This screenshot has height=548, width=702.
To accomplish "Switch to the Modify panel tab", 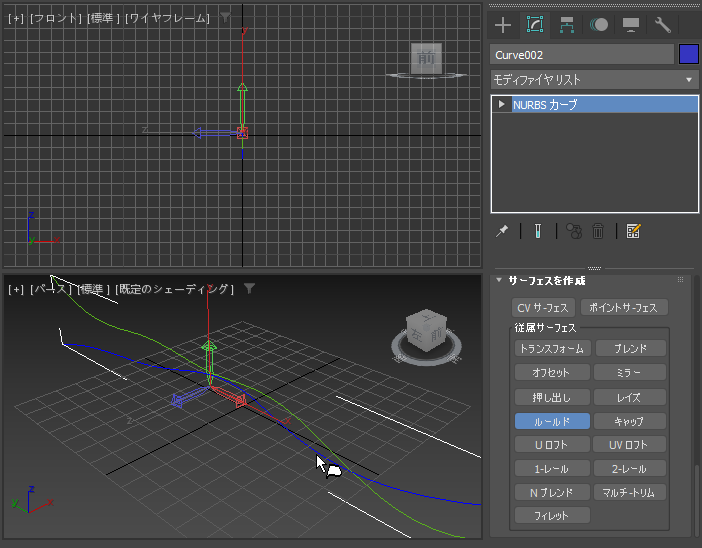I will (x=535, y=25).
